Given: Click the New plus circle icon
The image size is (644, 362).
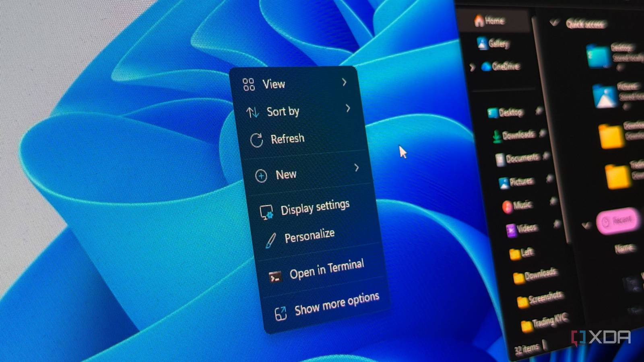Looking at the screenshot, I should [261, 176].
